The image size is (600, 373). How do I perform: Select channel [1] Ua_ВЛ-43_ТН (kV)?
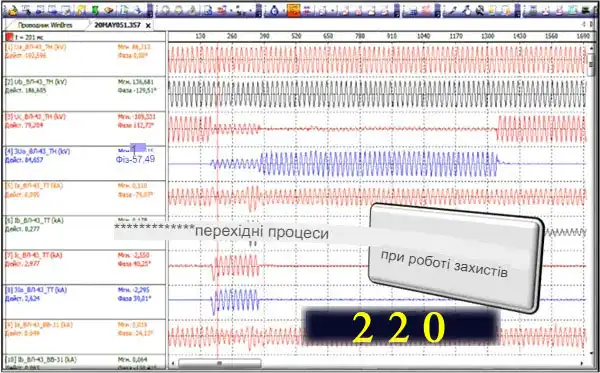(36, 47)
